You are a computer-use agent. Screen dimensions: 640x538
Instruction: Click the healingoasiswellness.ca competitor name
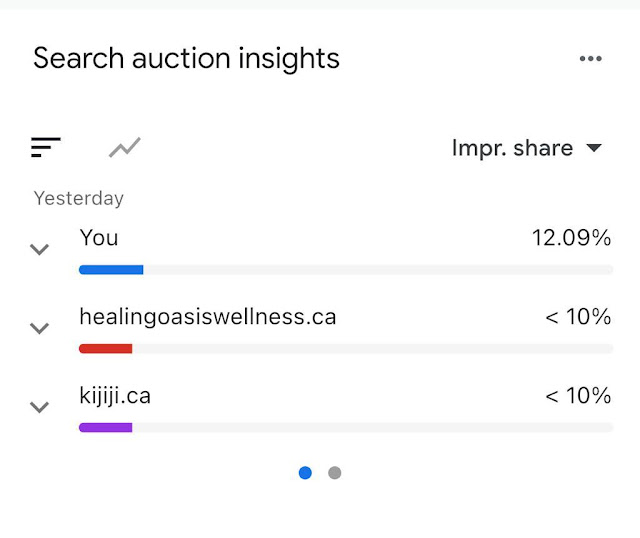208,317
